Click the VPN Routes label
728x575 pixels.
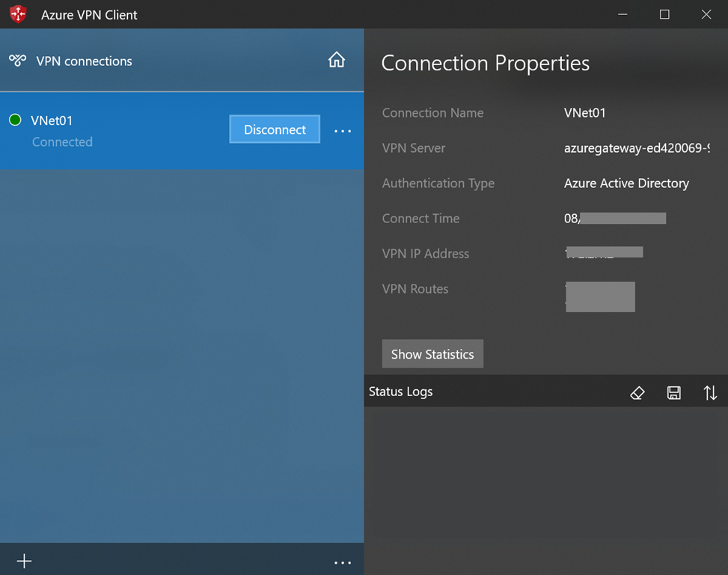[415, 289]
